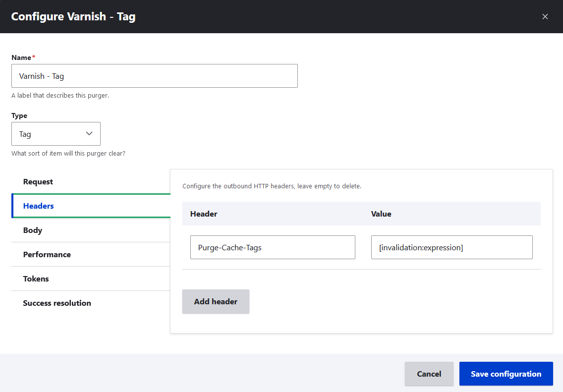Select the Performance tab

tap(47, 254)
